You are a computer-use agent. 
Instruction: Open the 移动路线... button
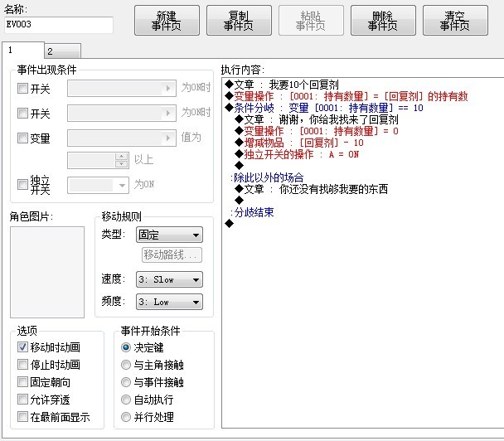click(x=172, y=254)
